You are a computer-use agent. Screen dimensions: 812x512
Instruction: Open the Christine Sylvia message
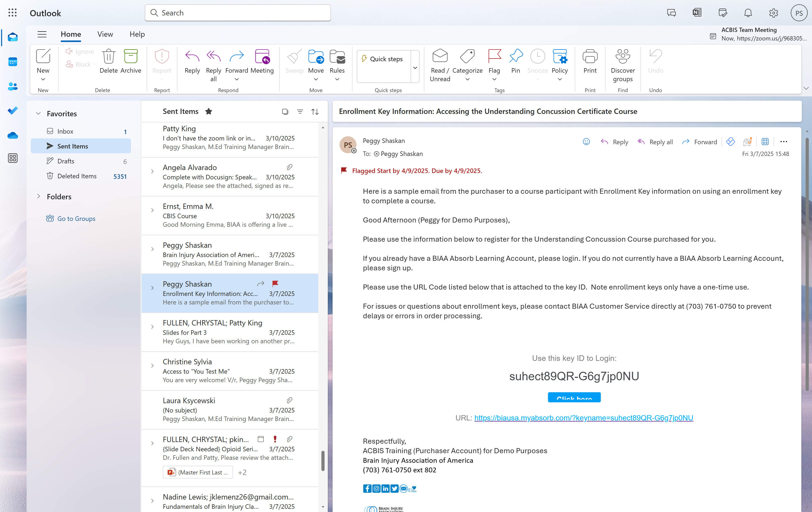click(230, 371)
